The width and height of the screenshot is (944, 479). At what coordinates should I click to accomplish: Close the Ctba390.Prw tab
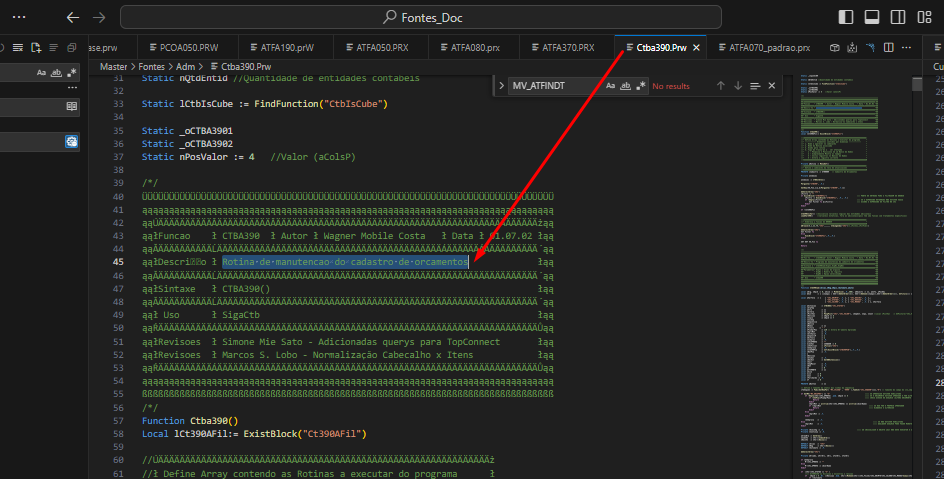coord(696,48)
